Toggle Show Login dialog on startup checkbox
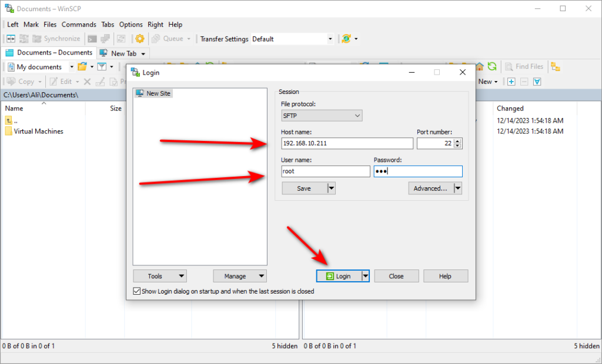The height and width of the screenshot is (364, 602). coord(136,291)
